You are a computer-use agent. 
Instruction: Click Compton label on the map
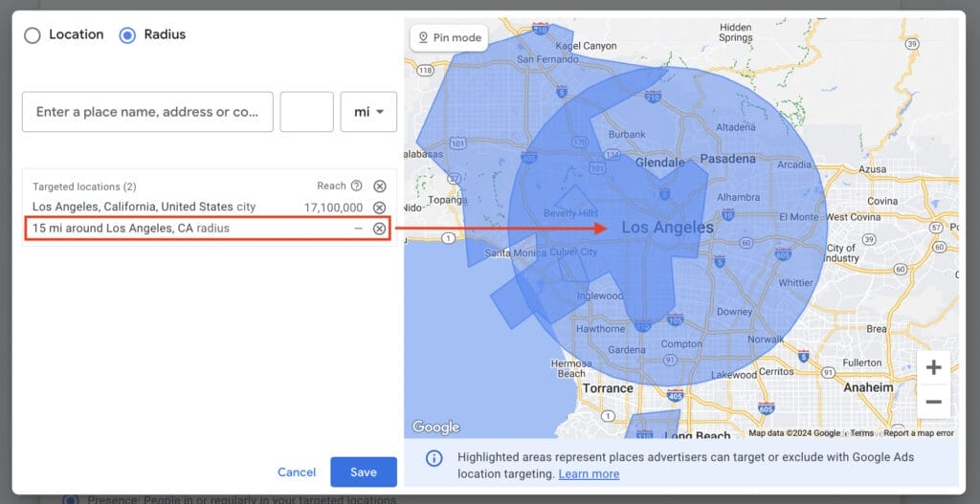681,344
